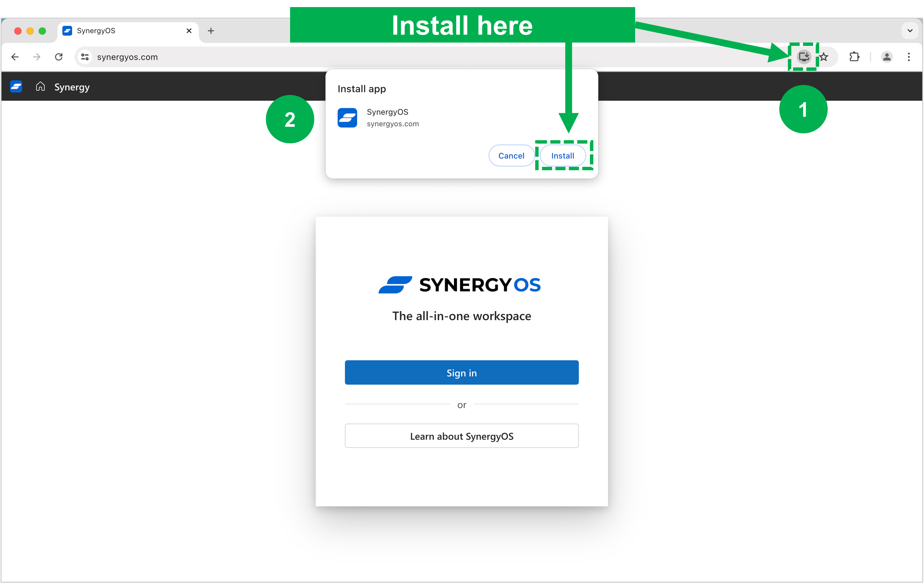This screenshot has width=924, height=583.
Task: View site information icon beside URL
Action: tap(85, 57)
